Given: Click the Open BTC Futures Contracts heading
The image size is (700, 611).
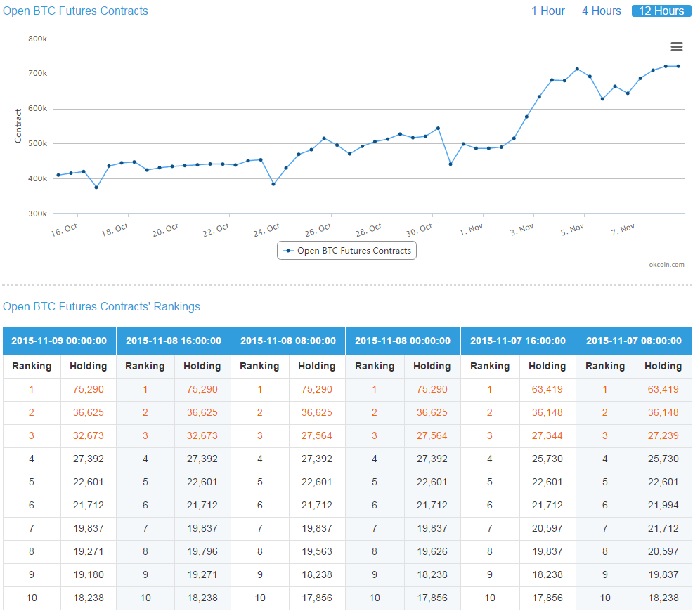Looking at the screenshot, I should click(x=75, y=11).
